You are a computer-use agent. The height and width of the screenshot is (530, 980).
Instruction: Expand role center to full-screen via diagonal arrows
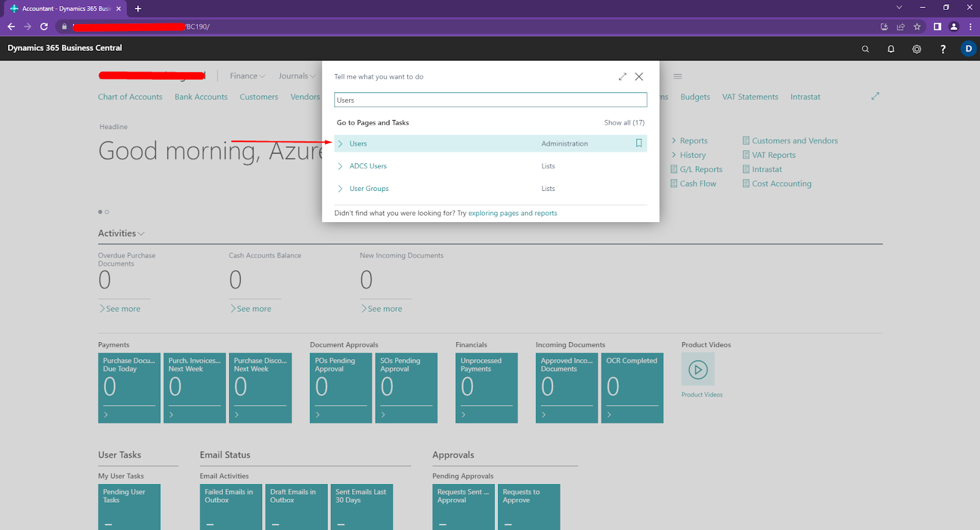[875, 96]
